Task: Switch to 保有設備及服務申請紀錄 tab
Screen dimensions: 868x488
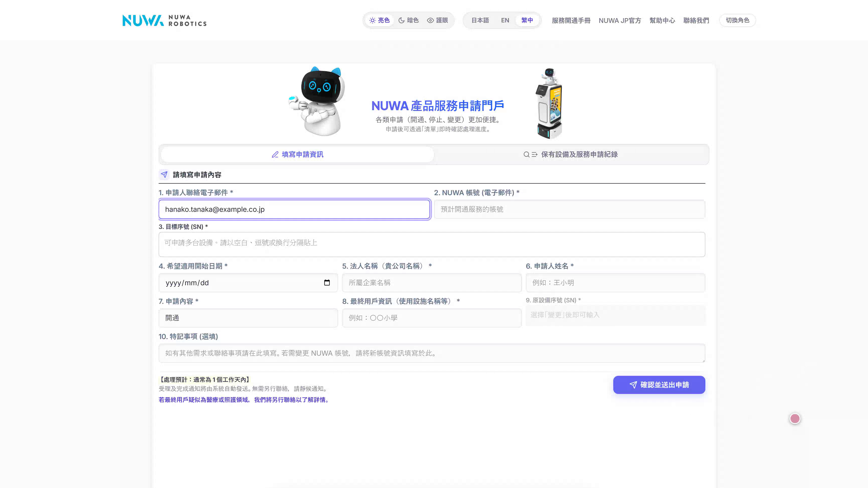Action: click(570, 154)
